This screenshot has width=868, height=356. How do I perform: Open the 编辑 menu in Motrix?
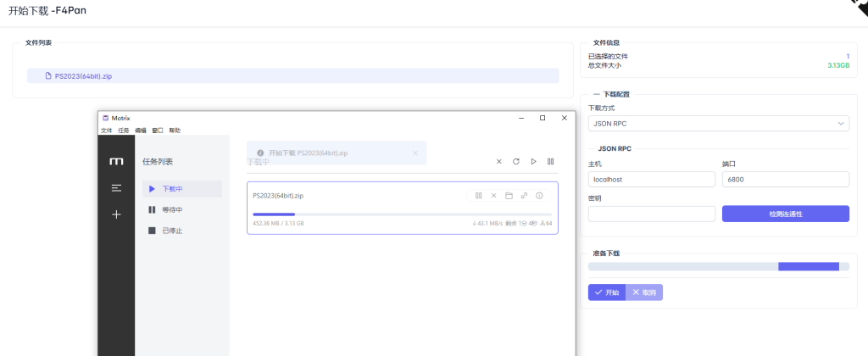[x=141, y=131]
